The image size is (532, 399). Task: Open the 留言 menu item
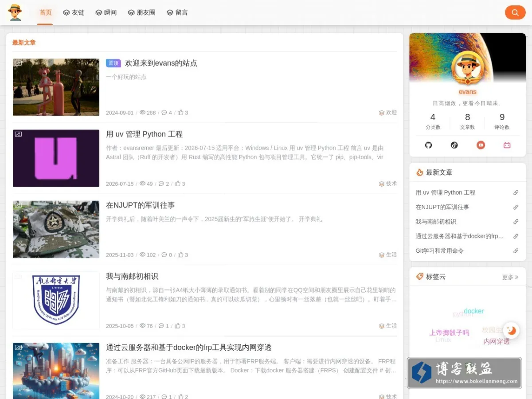(177, 12)
